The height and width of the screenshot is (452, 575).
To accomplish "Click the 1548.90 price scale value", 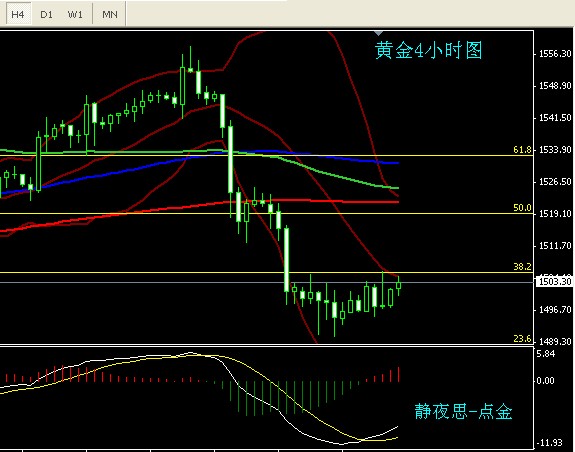I will (555, 86).
